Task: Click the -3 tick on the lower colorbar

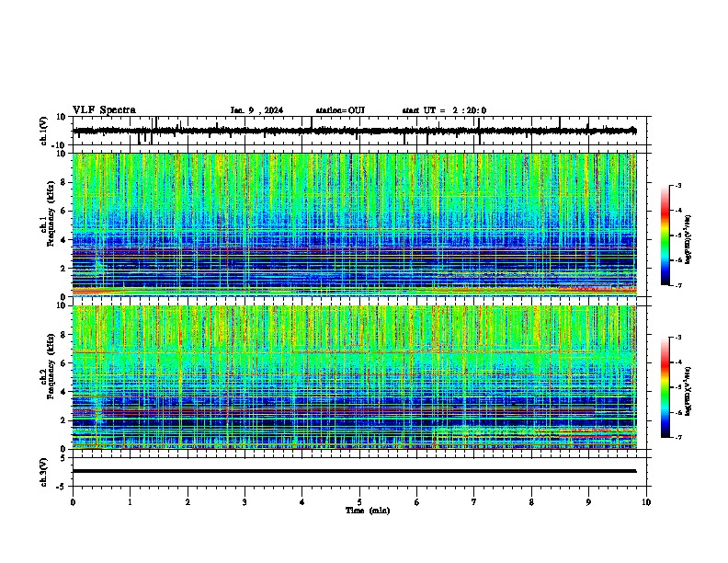Action: point(677,338)
